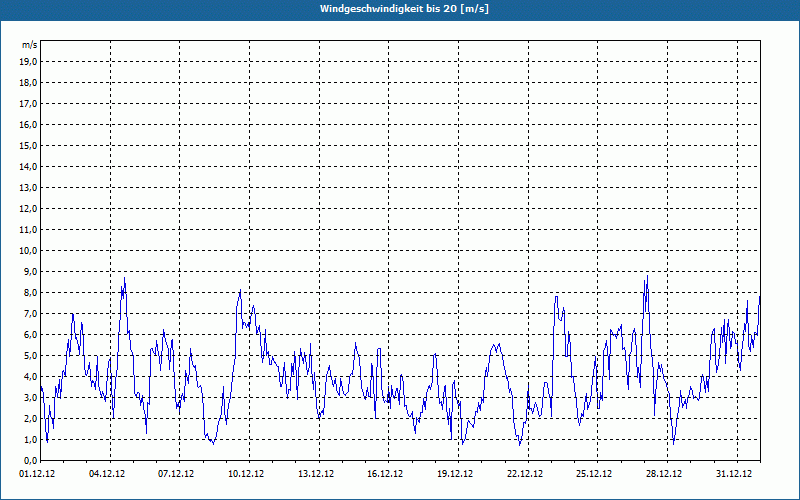This screenshot has height=500, width=800.
Task: Click the 12,0 y-axis label
Action: [28, 209]
